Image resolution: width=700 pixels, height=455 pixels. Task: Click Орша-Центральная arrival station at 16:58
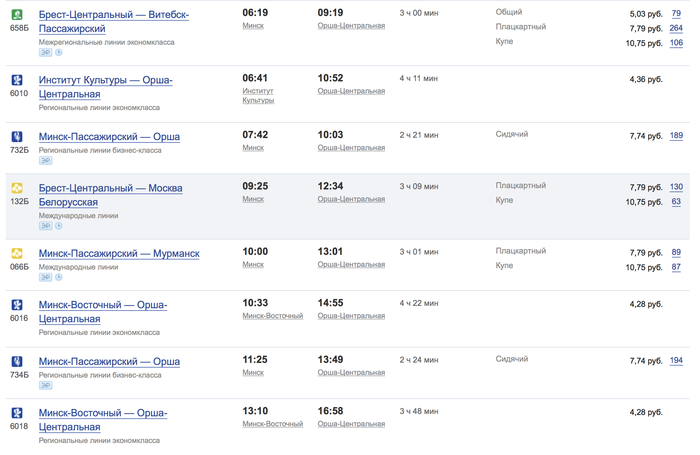click(x=351, y=424)
